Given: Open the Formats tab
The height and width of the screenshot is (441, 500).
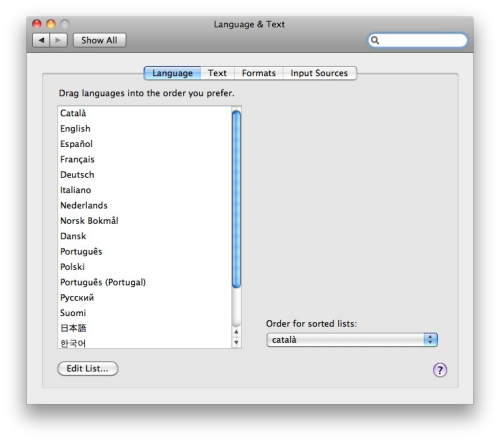Looking at the screenshot, I should point(259,73).
